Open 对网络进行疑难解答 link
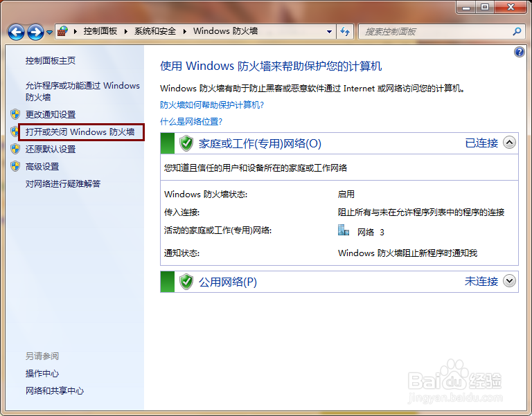The image size is (532, 416). coord(63,183)
